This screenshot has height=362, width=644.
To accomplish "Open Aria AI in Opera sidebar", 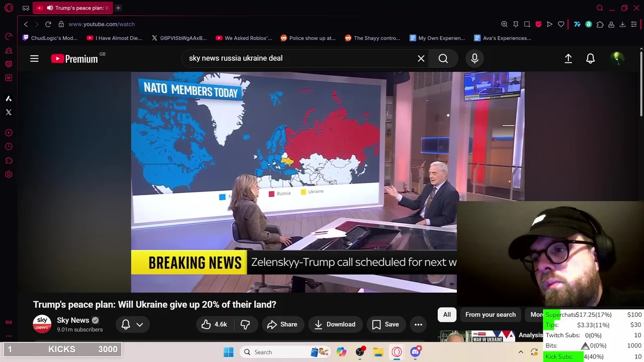I will point(9,99).
